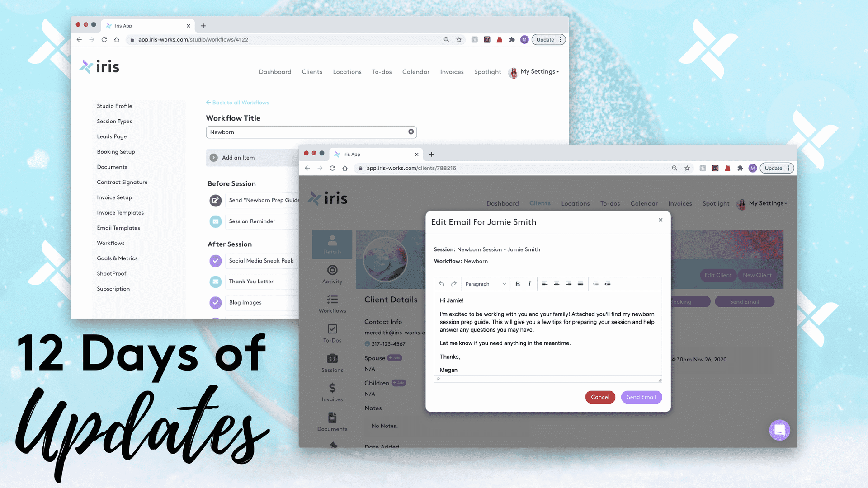
Task: Click the undo arrow icon in email editor
Action: (x=441, y=284)
